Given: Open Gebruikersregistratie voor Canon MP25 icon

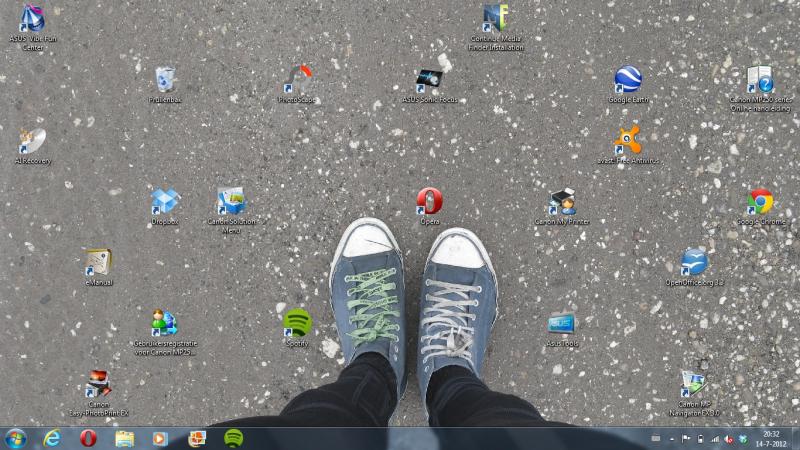Looking at the screenshot, I should (165, 332).
